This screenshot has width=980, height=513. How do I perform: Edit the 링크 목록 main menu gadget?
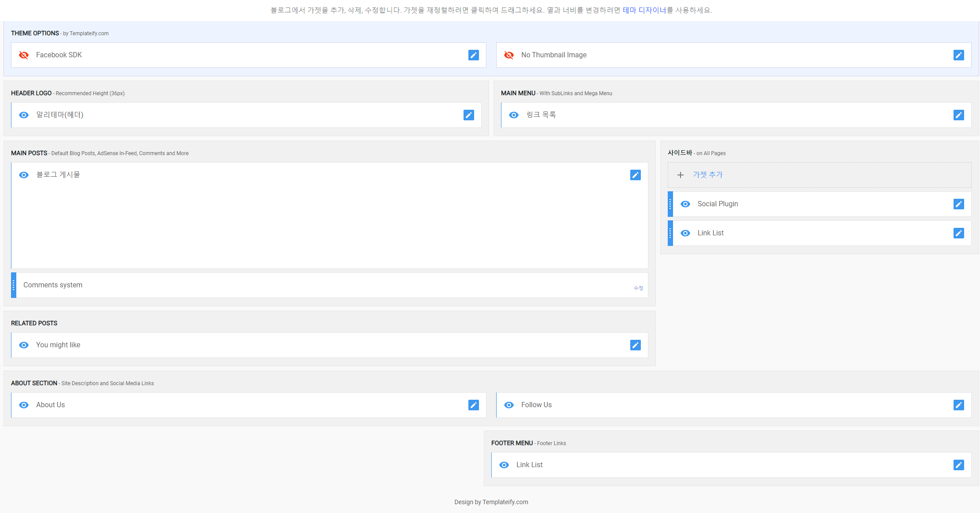click(958, 115)
